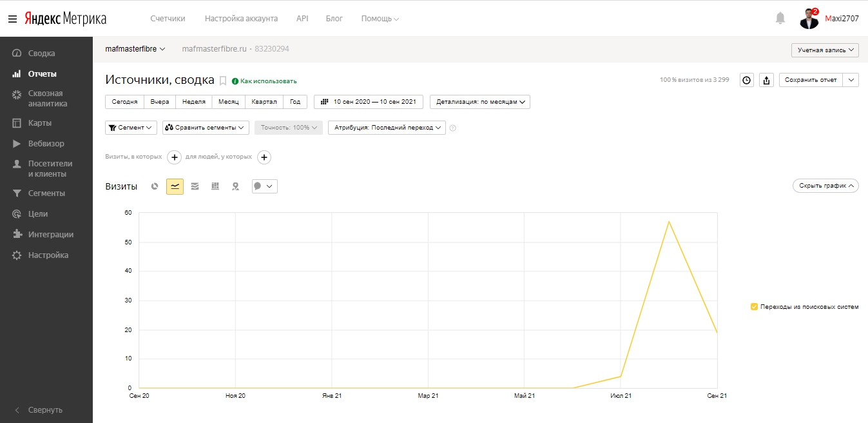The width and height of the screenshot is (868, 423).
Task: Select the bar columns chart icon
Action: 215,186
